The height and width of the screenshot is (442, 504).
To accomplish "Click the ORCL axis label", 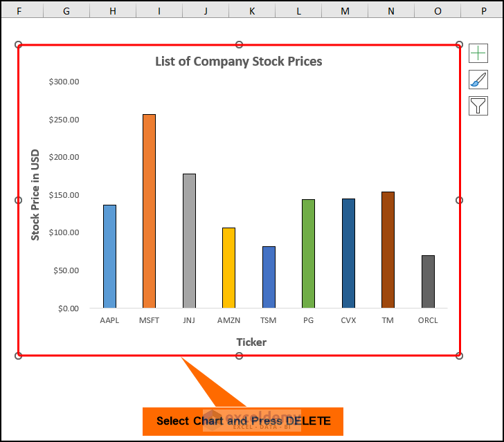I will point(428,320).
